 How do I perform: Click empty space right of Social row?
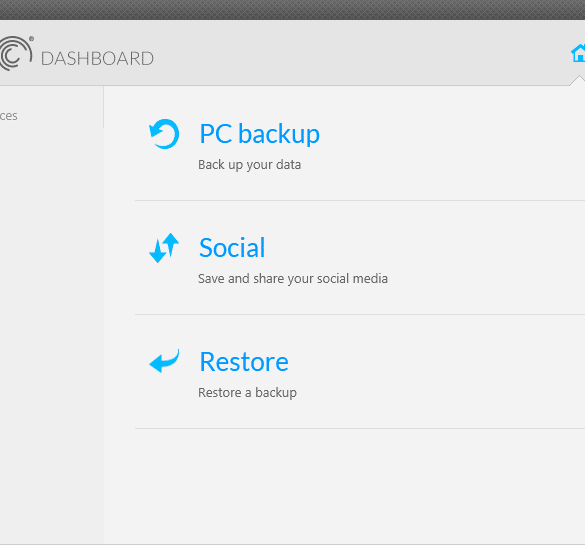coord(485,257)
